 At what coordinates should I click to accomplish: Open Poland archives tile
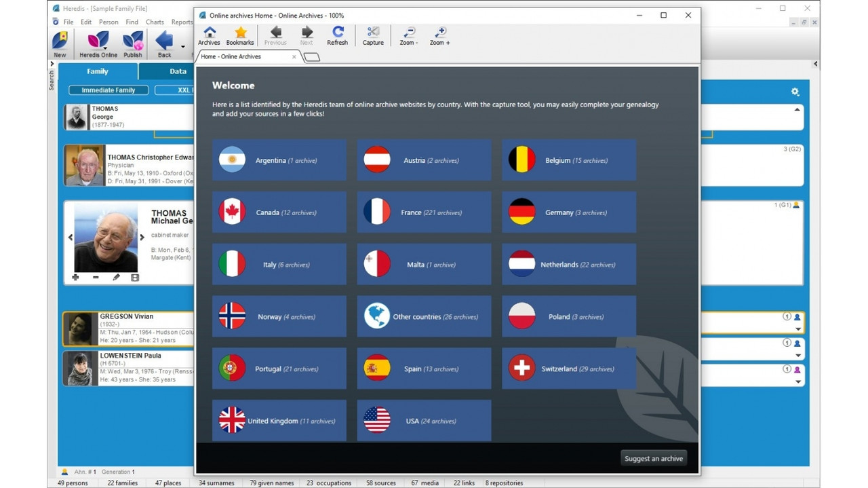(569, 316)
